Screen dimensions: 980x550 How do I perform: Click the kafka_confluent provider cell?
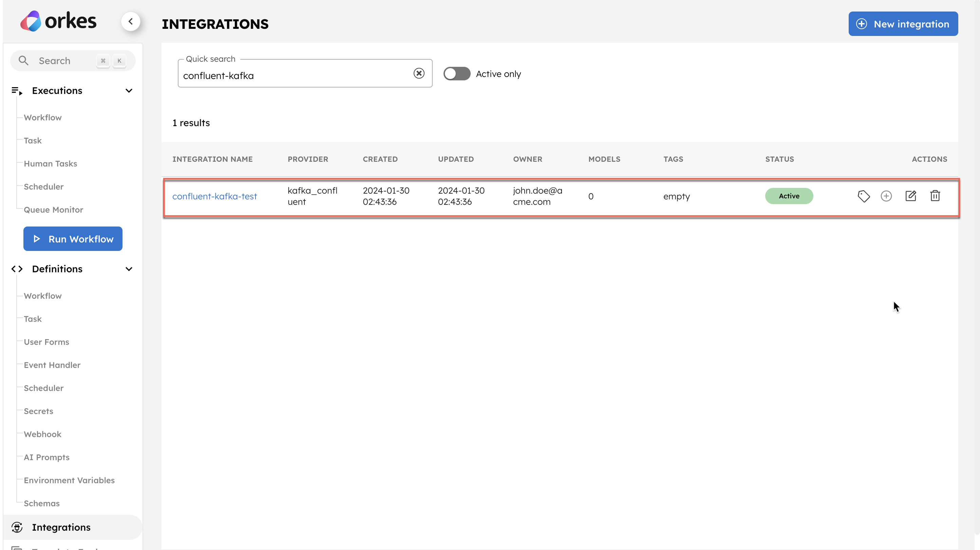(x=312, y=196)
